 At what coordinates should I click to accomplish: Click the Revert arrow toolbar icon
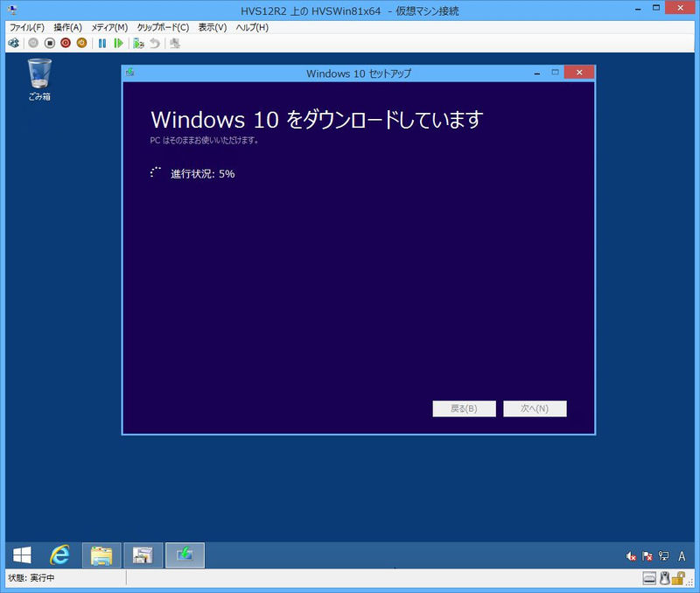click(x=155, y=43)
